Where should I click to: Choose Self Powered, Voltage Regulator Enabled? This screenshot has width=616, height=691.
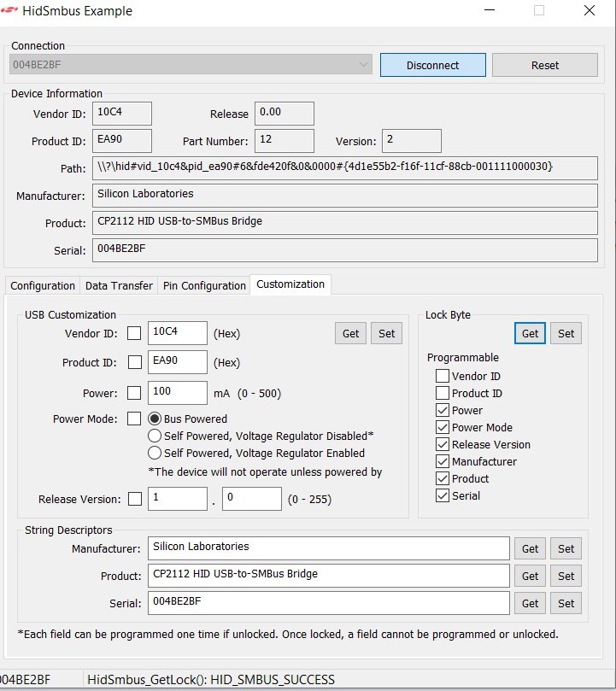coord(155,453)
